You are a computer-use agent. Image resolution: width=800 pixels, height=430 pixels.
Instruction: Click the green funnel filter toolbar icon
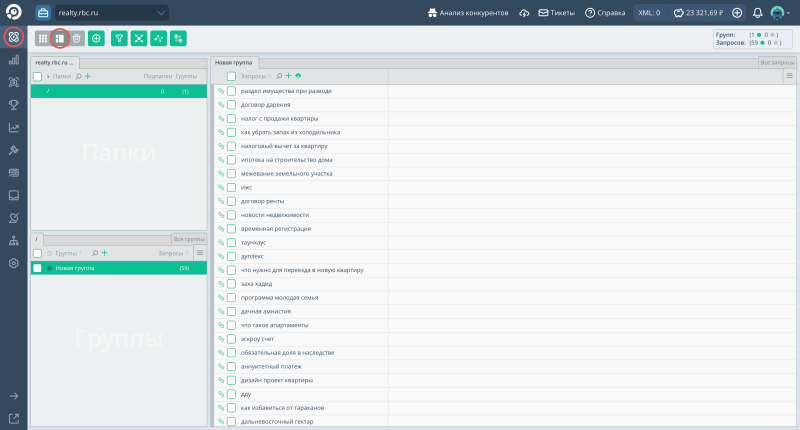tap(119, 38)
